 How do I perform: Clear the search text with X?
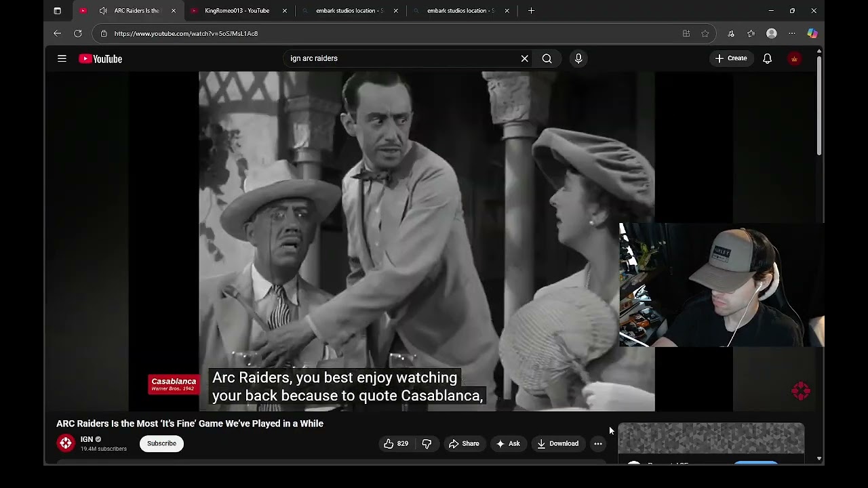pyautogui.click(x=524, y=58)
